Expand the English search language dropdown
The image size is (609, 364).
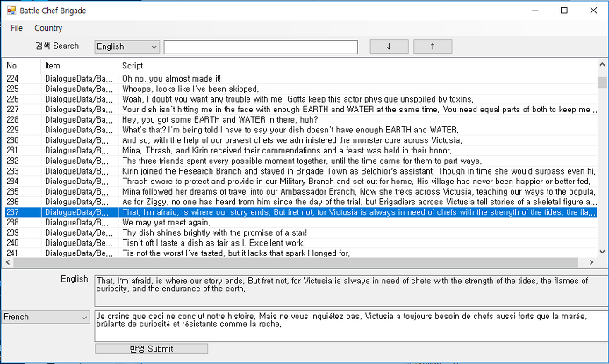click(127, 46)
